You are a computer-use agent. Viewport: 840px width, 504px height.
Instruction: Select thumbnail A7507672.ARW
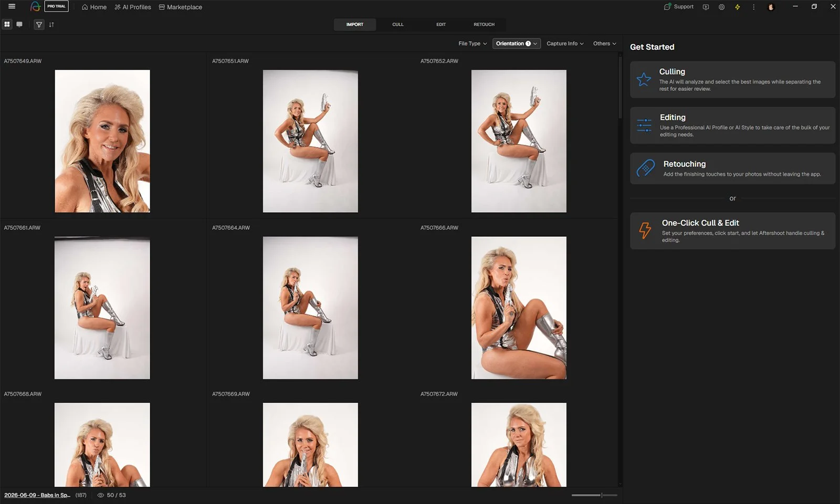(519, 445)
